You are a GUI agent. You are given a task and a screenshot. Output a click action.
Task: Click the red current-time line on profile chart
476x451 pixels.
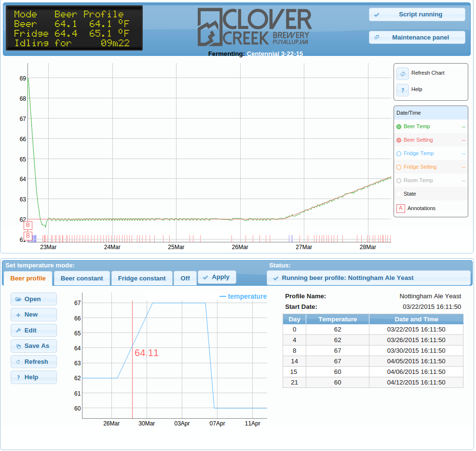click(132, 359)
